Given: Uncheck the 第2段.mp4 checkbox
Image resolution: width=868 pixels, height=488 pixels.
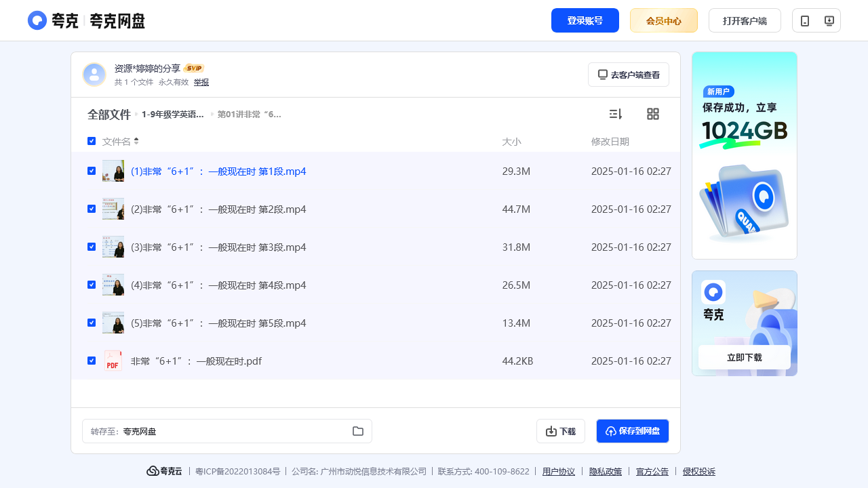Looking at the screenshot, I should coord(92,209).
